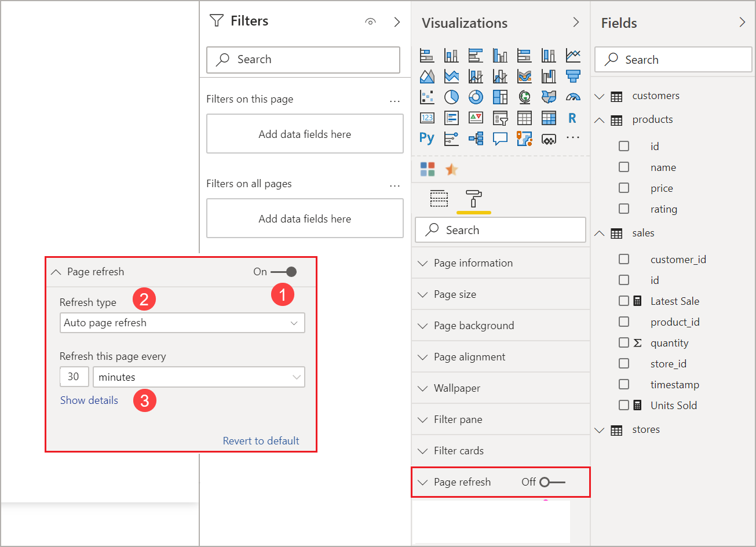Open the Refresh type dropdown
This screenshot has width=756, height=547.
182,323
